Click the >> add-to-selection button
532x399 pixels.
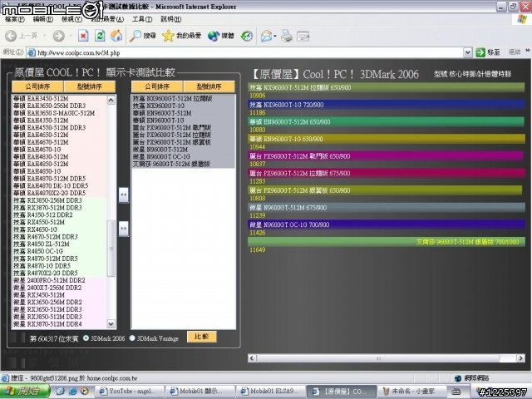click(x=124, y=229)
